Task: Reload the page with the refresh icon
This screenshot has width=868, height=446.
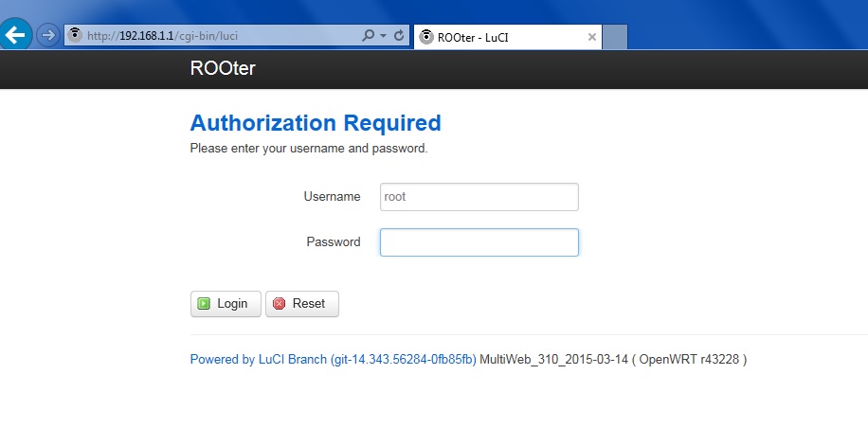Action: (x=399, y=35)
